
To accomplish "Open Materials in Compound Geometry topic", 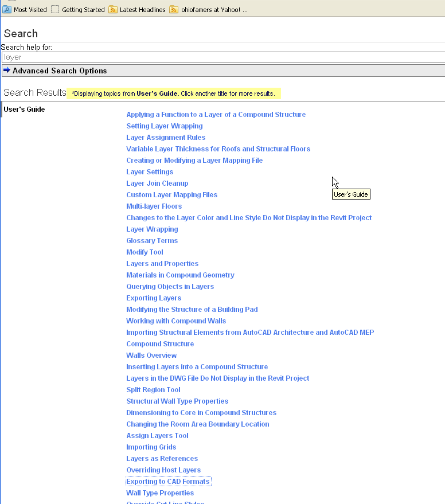I will pyautogui.click(x=180, y=275).
